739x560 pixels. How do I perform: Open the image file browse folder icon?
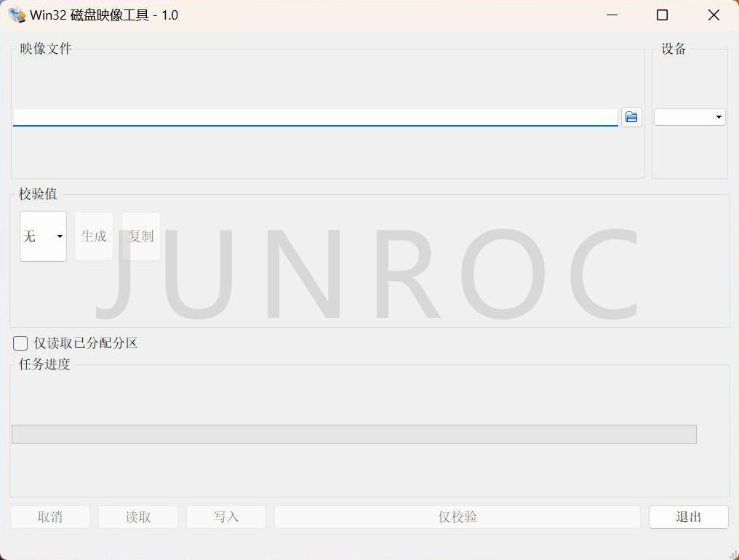pos(631,117)
